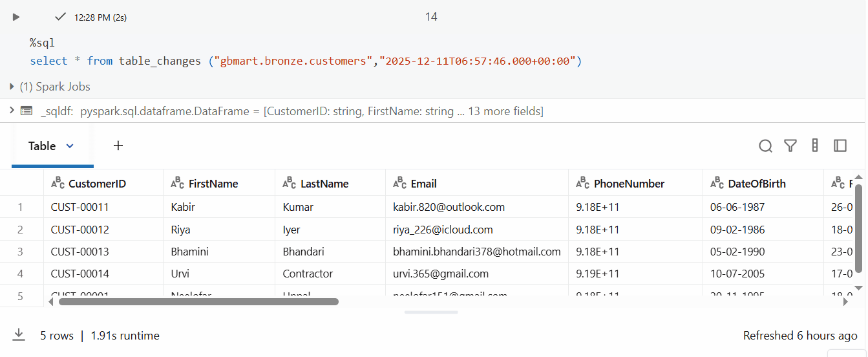Expand the _sqldf DataFrame schema
868x357 pixels.
pos(12,111)
